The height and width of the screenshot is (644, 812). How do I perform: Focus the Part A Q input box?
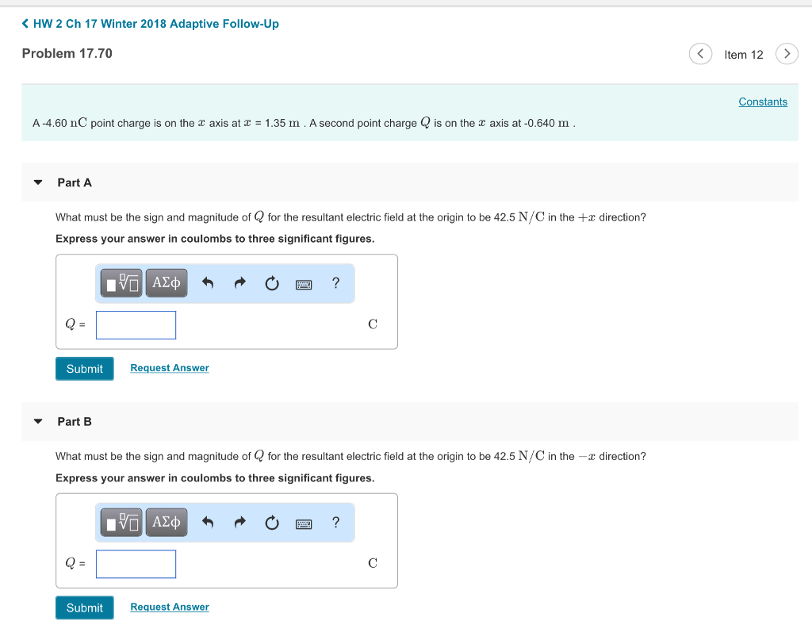tap(136, 325)
